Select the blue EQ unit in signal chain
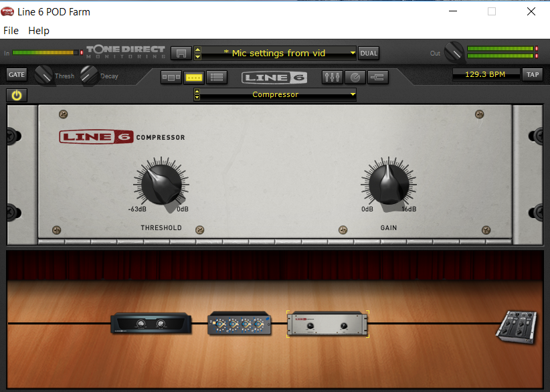This screenshot has width=550, height=392. point(239,323)
